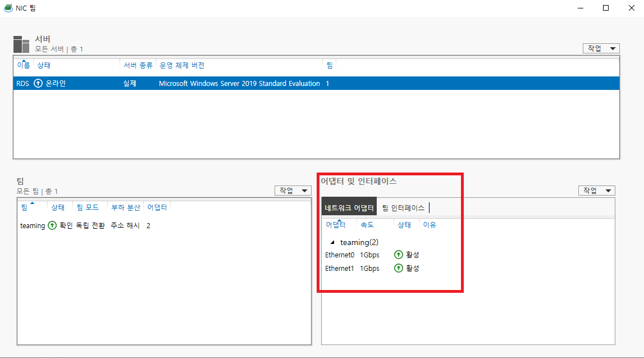Click 실제 server type cell
This screenshot has width=644, height=358.
coord(130,83)
